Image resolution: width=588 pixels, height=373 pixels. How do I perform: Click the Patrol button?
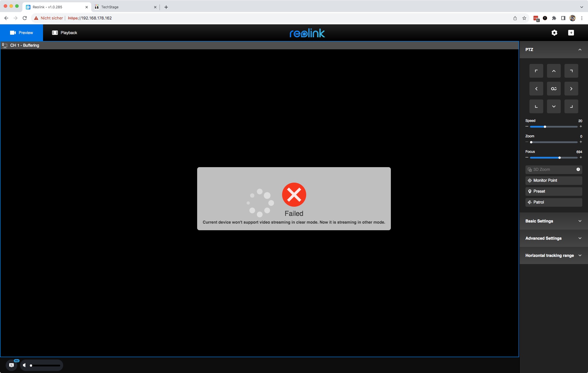(x=553, y=202)
